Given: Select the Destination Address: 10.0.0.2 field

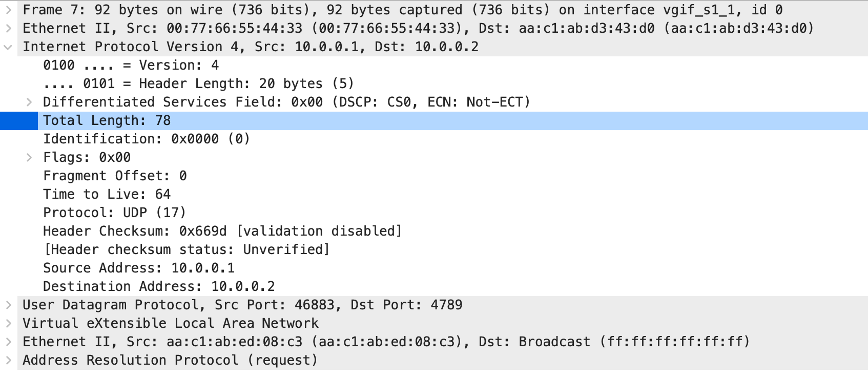Looking at the screenshot, I should pos(453,286).
